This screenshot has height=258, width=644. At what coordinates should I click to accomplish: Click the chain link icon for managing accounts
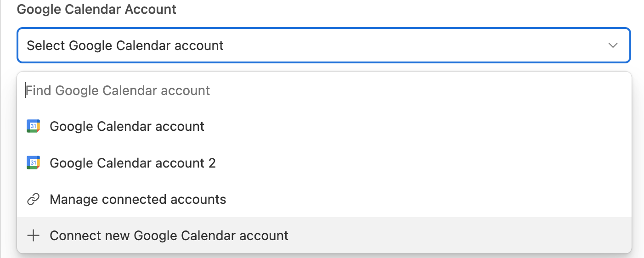(x=33, y=199)
